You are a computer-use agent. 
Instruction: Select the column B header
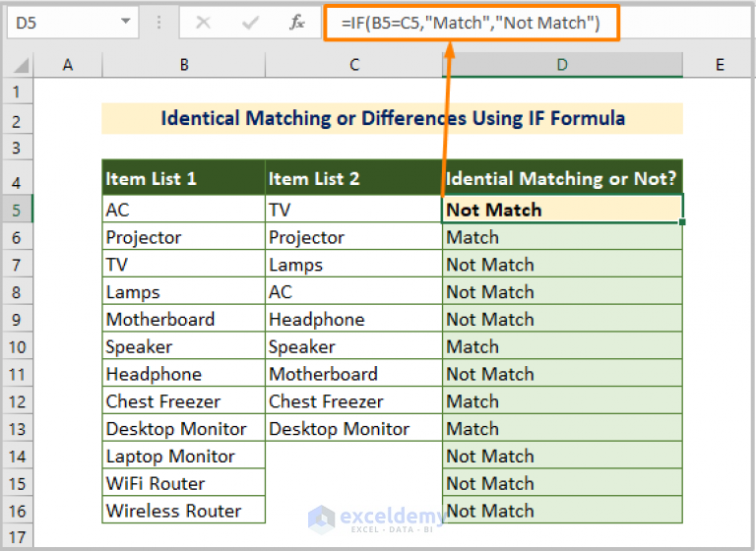pos(184,65)
